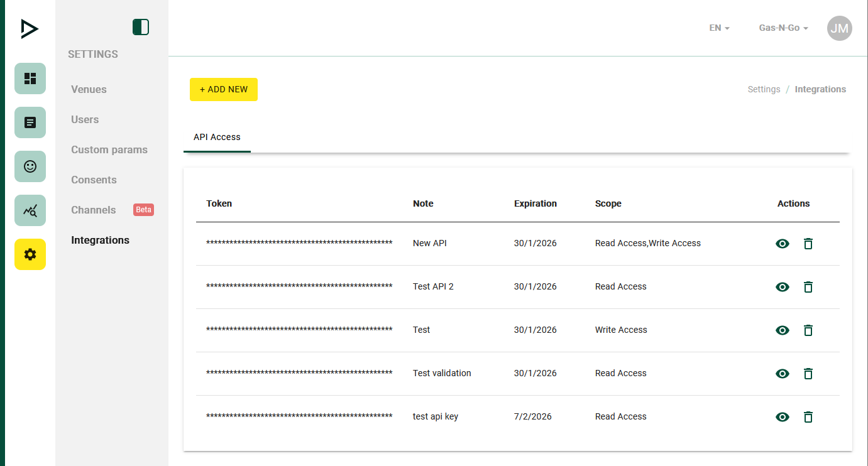Delete the test api key token
868x466 pixels.
pos(808,417)
